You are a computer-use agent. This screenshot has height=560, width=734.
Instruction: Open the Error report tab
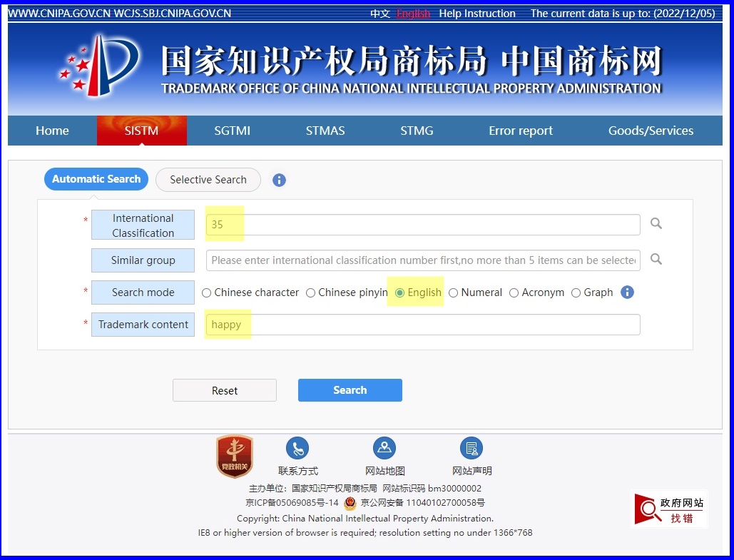coord(521,131)
